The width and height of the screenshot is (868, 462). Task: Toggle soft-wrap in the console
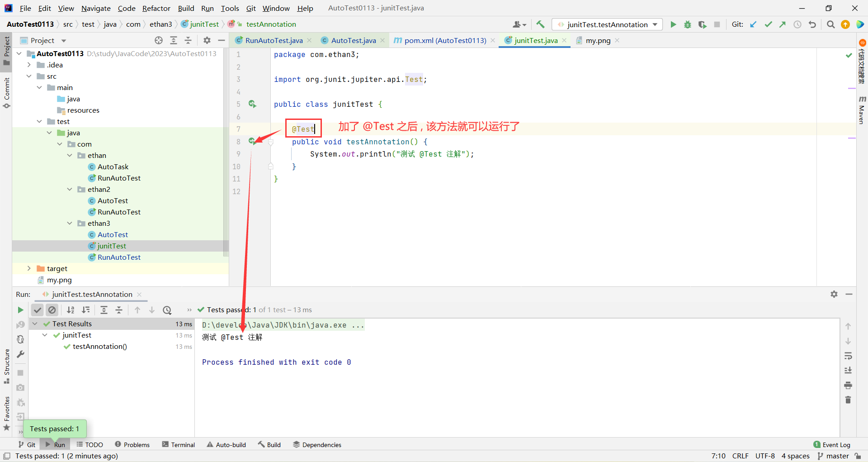click(x=848, y=356)
